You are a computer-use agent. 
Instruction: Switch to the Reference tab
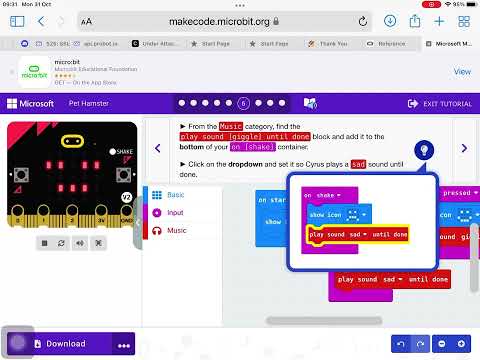pos(387,44)
